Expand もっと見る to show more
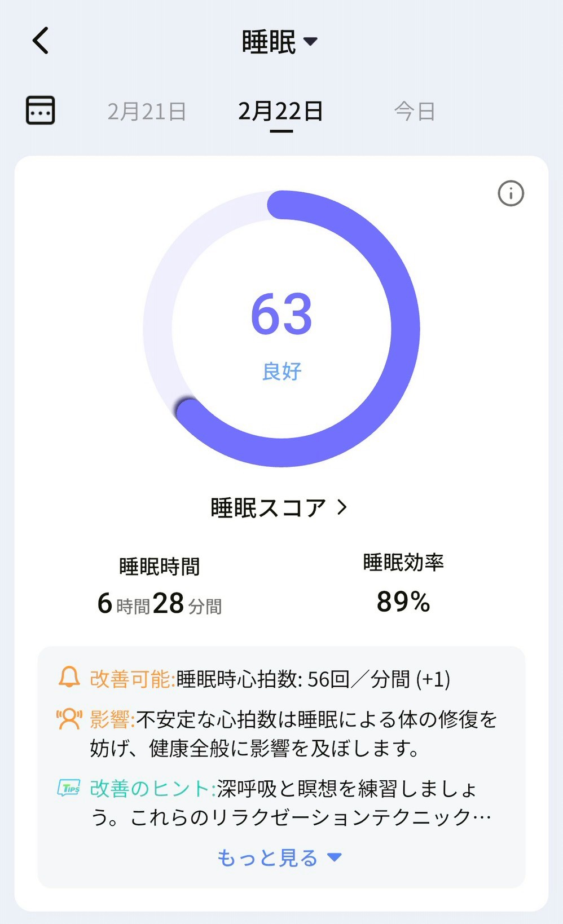The height and width of the screenshot is (924, 563). tap(280, 857)
